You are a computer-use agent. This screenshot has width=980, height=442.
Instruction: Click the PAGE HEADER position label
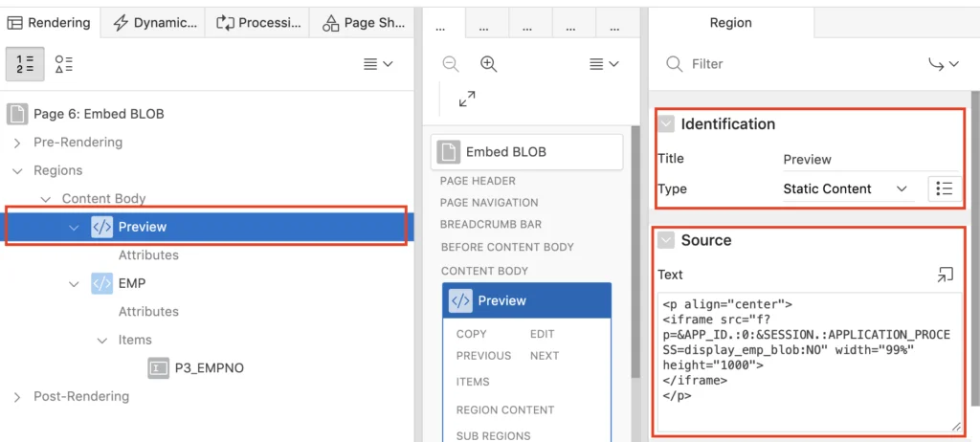478,182
